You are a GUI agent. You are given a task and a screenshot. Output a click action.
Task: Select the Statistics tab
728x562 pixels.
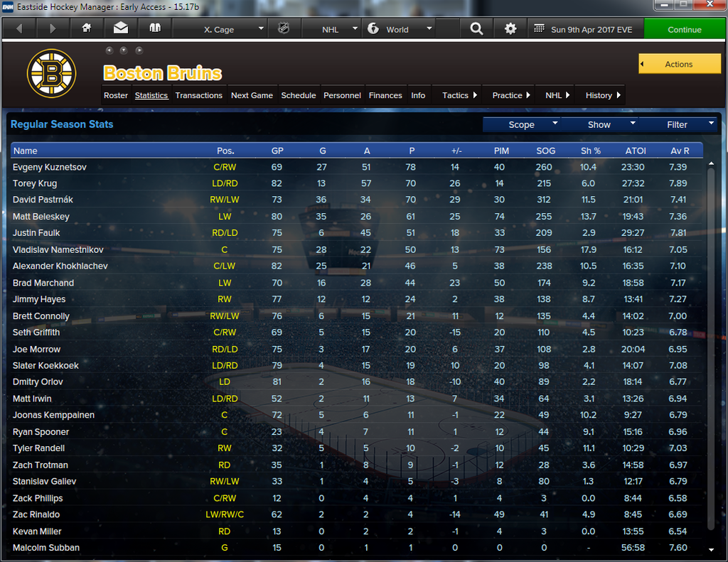[x=151, y=95]
